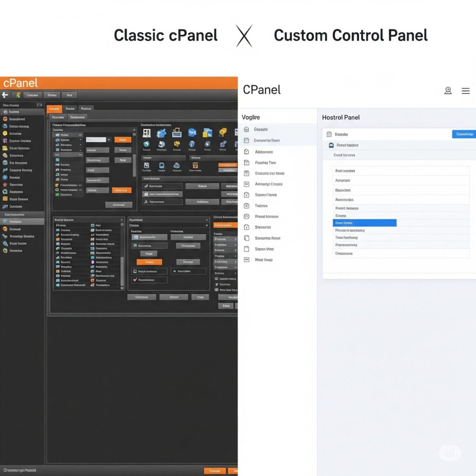476x476 pixels.
Task: Click the user account icon in custom panel header
Action: [448, 91]
